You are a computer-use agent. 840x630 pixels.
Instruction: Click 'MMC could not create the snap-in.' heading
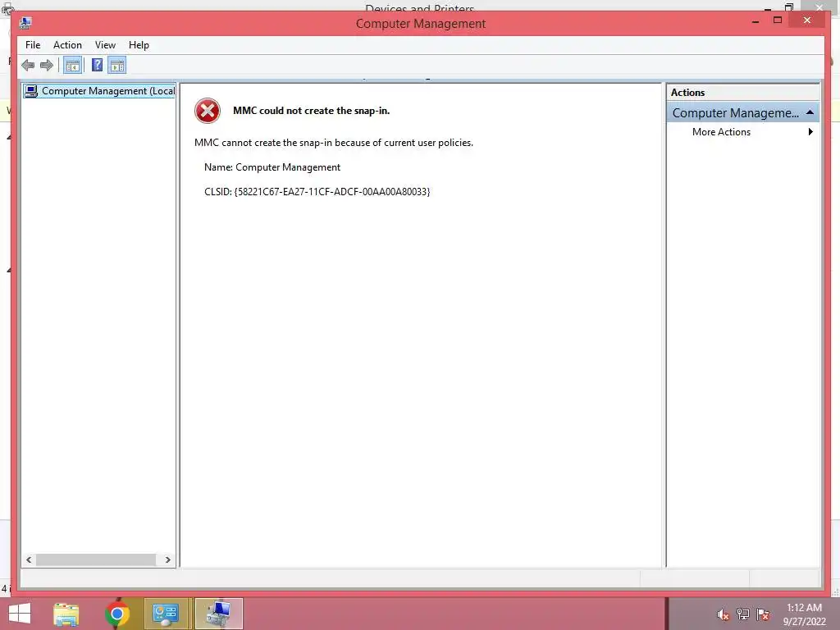point(311,111)
